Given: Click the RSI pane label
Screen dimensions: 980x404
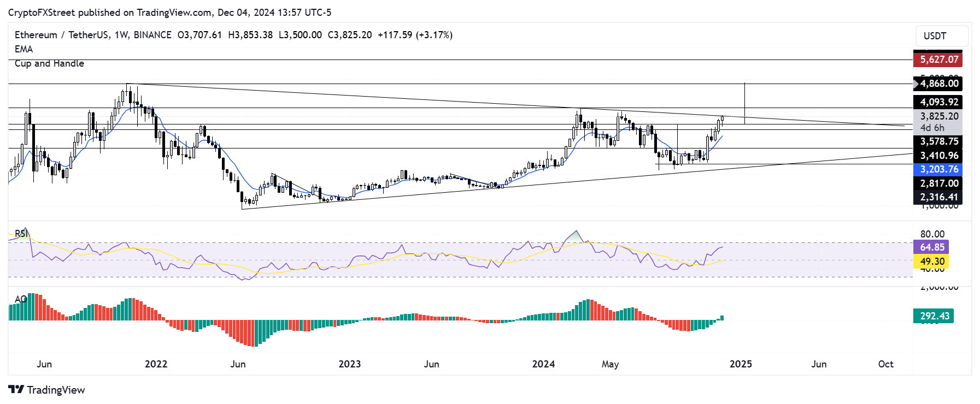Looking at the screenshot, I should click(x=21, y=234).
